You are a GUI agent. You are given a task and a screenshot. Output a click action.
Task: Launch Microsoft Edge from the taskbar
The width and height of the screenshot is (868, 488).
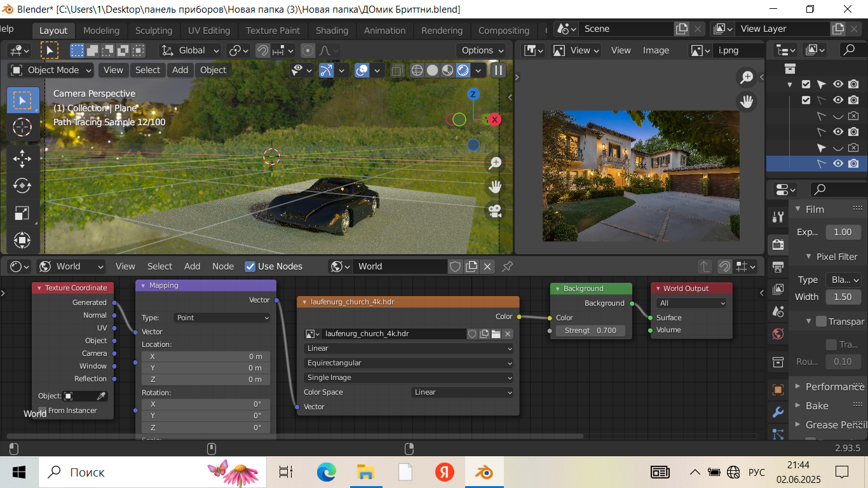click(326, 472)
